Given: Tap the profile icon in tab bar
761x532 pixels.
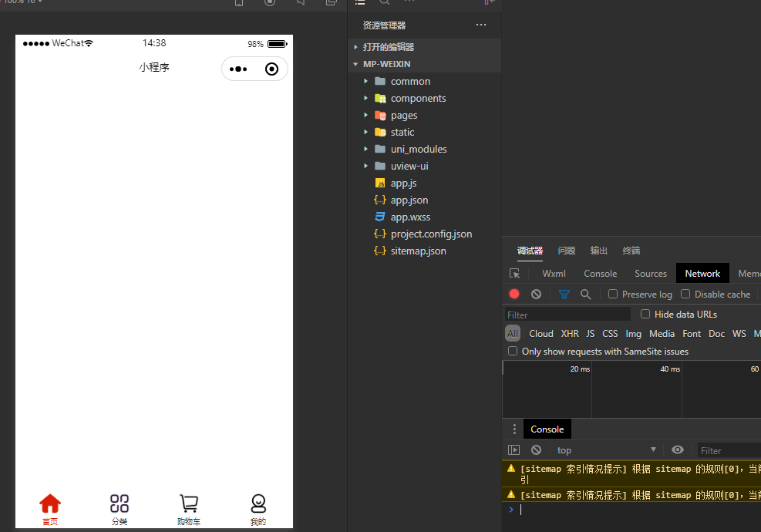Looking at the screenshot, I should pyautogui.click(x=258, y=504).
